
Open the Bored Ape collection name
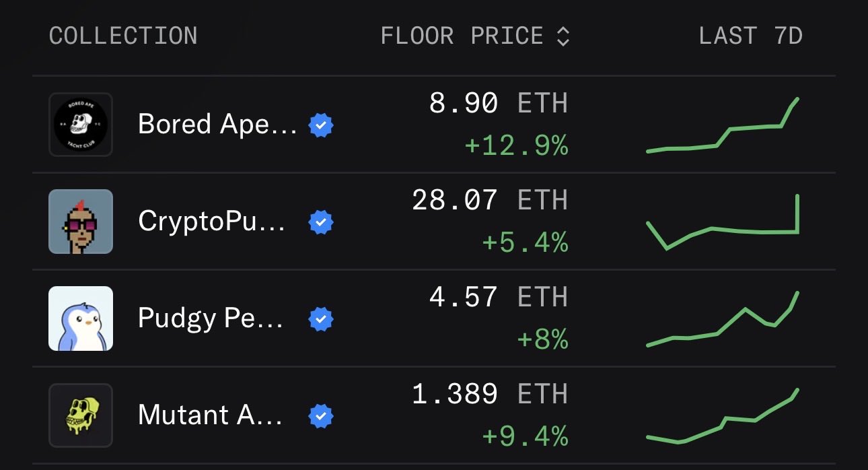(x=217, y=125)
